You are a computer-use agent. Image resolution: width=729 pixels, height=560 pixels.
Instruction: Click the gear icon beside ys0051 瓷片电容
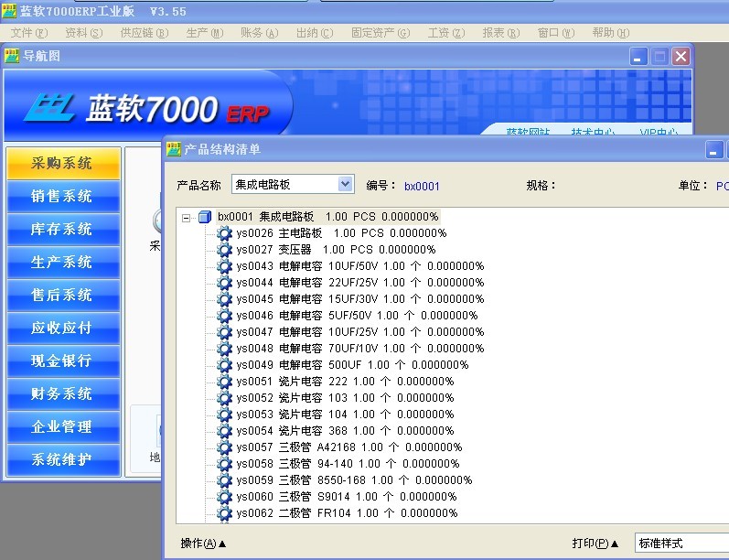[x=224, y=382]
